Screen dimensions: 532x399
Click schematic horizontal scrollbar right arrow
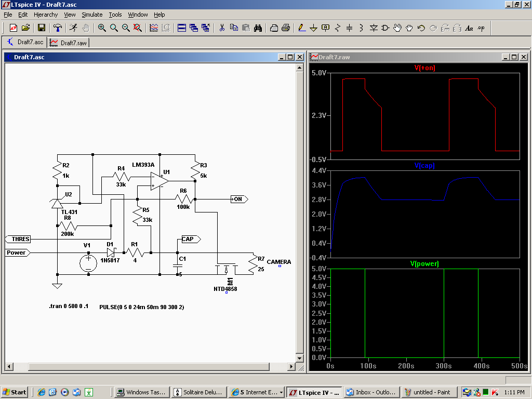click(291, 366)
